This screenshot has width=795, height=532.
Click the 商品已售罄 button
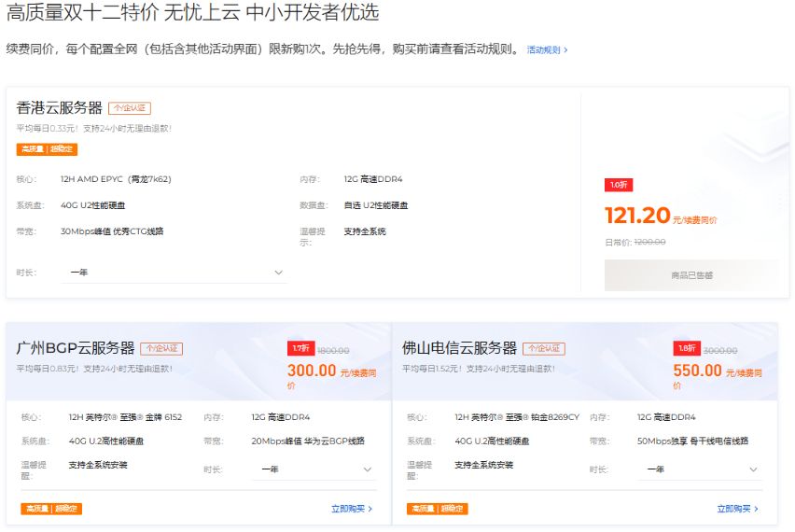(690, 275)
